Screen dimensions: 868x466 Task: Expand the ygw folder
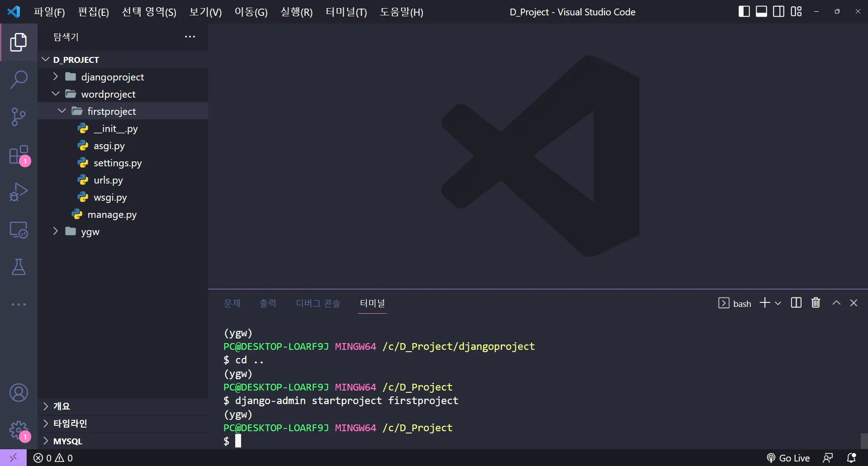pyautogui.click(x=123, y=231)
